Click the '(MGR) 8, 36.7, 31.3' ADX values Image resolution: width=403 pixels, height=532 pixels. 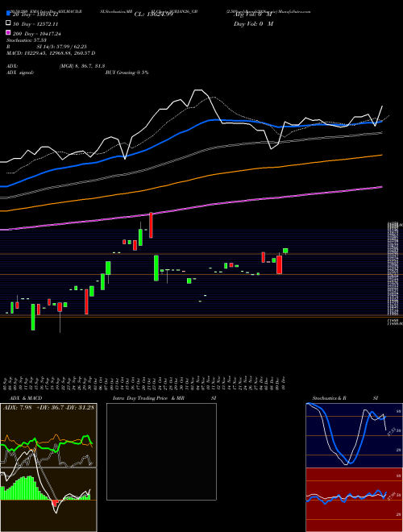pos(81,66)
